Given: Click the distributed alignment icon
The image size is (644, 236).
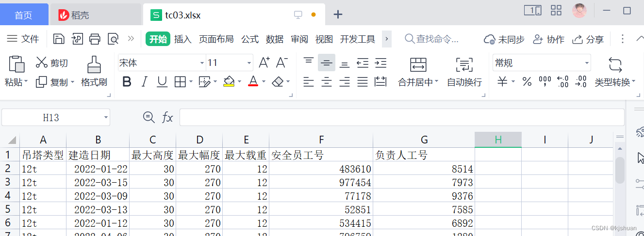Looking at the screenshot, I should pos(381,81).
